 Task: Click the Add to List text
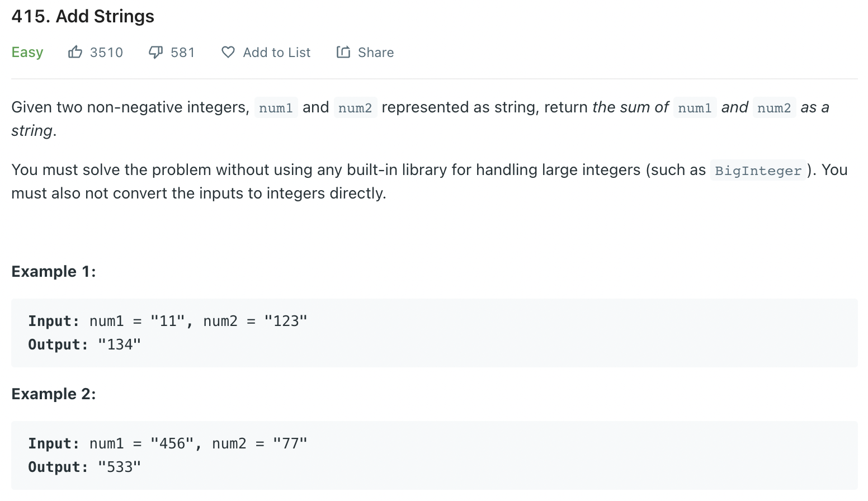coord(277,53)
